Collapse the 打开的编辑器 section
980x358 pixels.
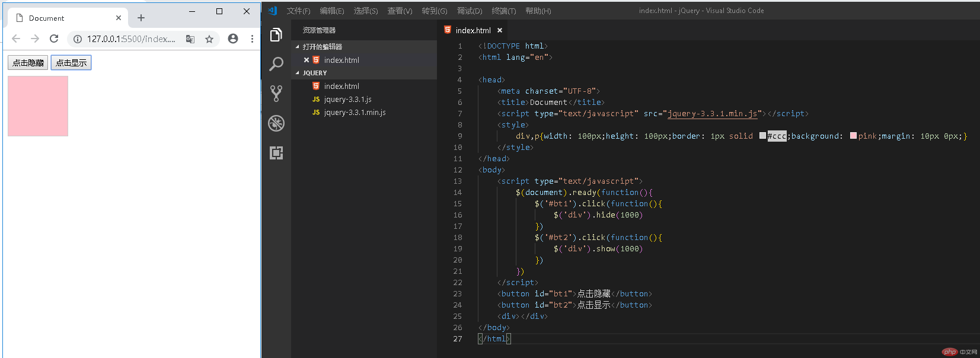(298, 47)
